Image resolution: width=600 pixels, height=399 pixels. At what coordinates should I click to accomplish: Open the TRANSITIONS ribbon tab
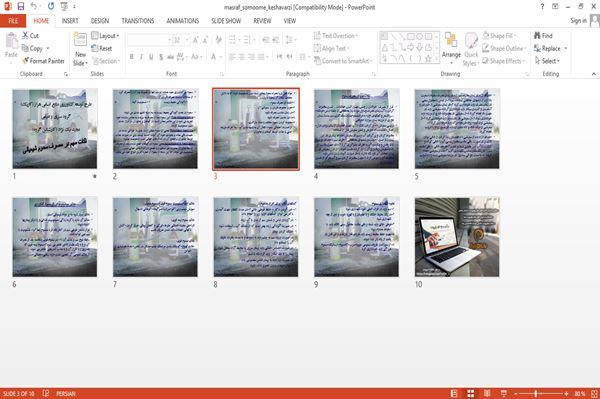pos(138,21)
